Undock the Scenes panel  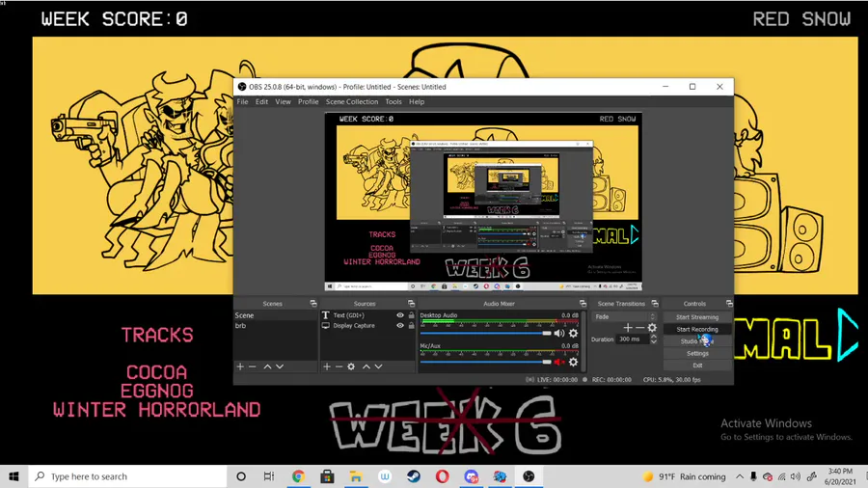(313, 303)
